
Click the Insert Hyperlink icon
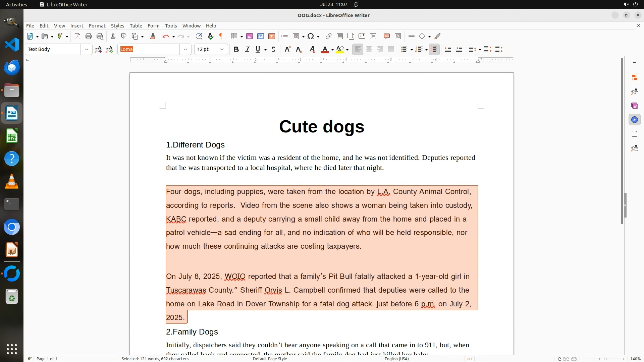(x=329, y=37)
